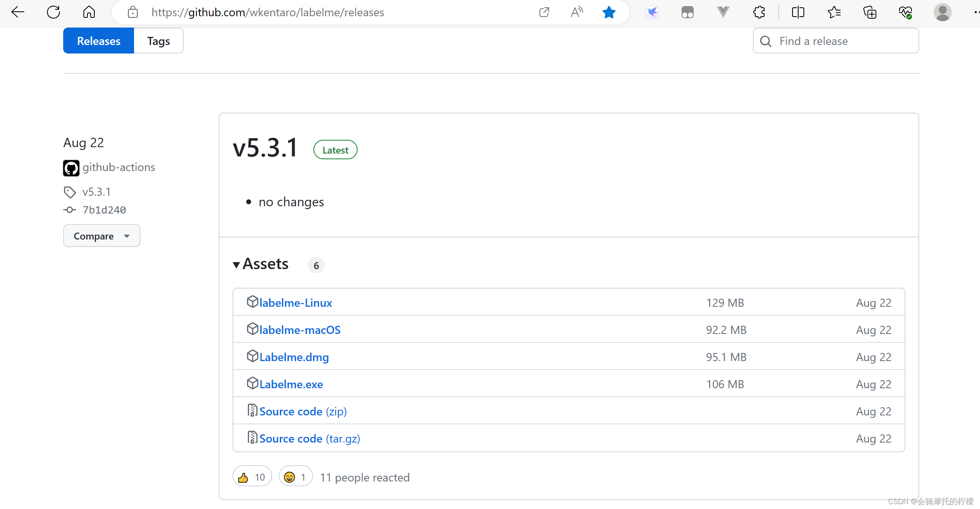This screenshot has height=509, width=980.
Task: Open the browser extensions puzzle icon
Action: pyautogui.click(x=759, y=12)
